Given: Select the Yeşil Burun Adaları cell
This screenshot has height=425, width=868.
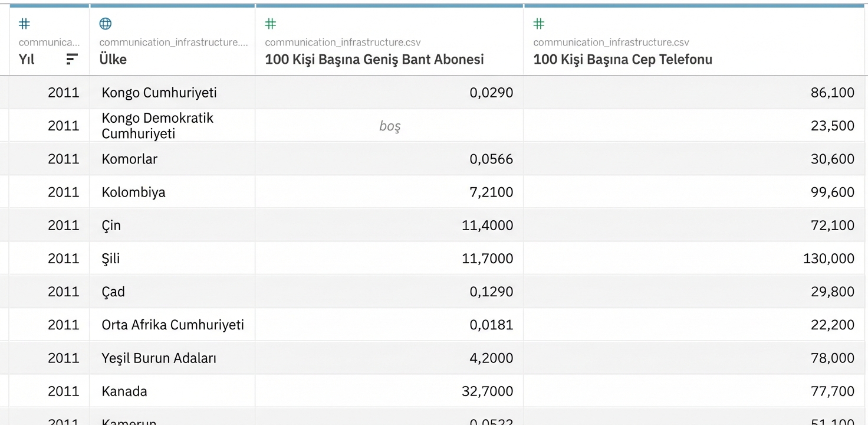Looking at the screenshot, I should [x=159, y=358].
